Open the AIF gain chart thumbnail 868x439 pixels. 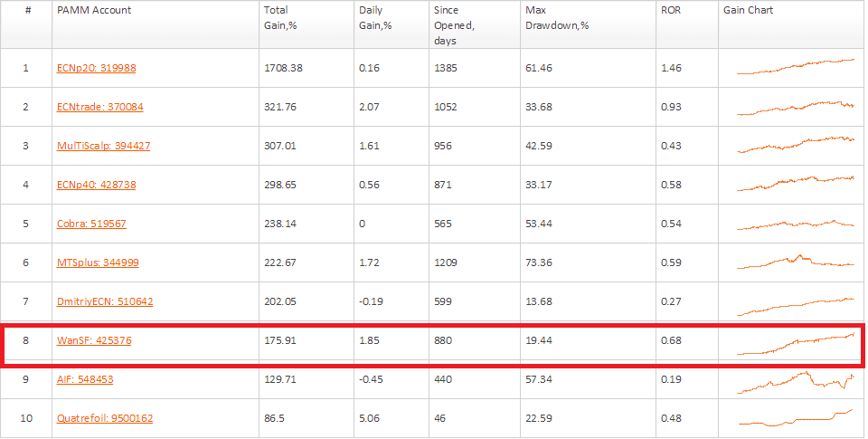click(795, 382)
